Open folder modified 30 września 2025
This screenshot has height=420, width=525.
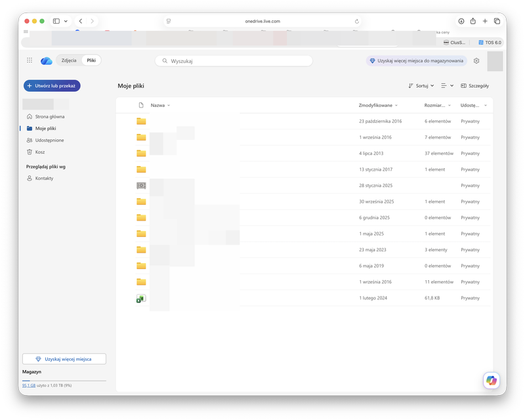(141, 201)
